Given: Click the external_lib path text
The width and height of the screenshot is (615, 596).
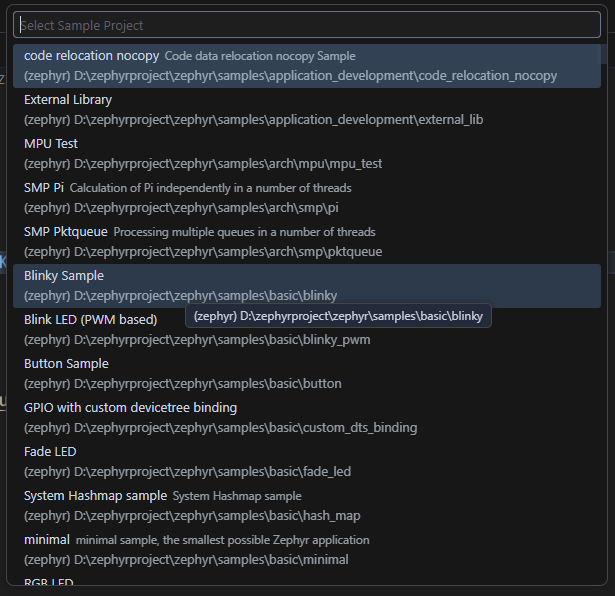Looking at the screenshot, I should point(253,120).
